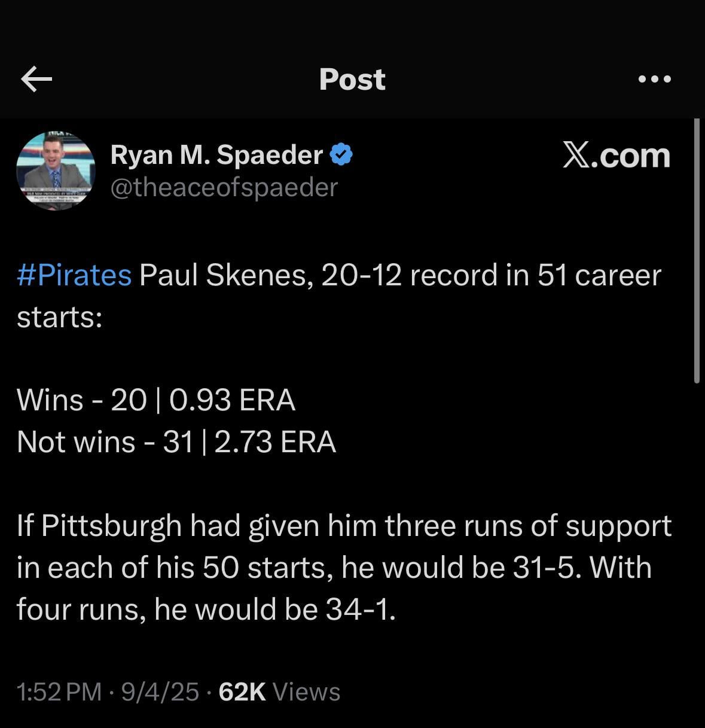Click the "Not wins - 31 | 2.73 ERA" line
This screenshot has height=728, width=705.
(x=176, y=442)
